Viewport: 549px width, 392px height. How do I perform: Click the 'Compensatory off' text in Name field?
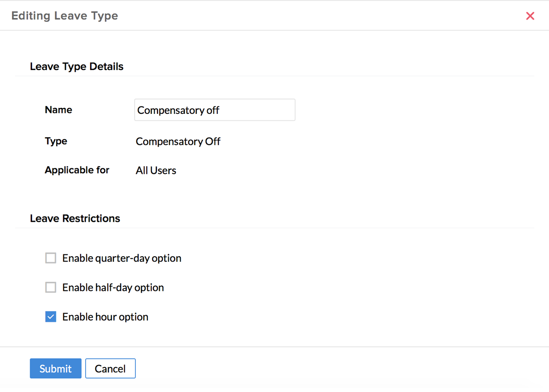tap(178, 110)
